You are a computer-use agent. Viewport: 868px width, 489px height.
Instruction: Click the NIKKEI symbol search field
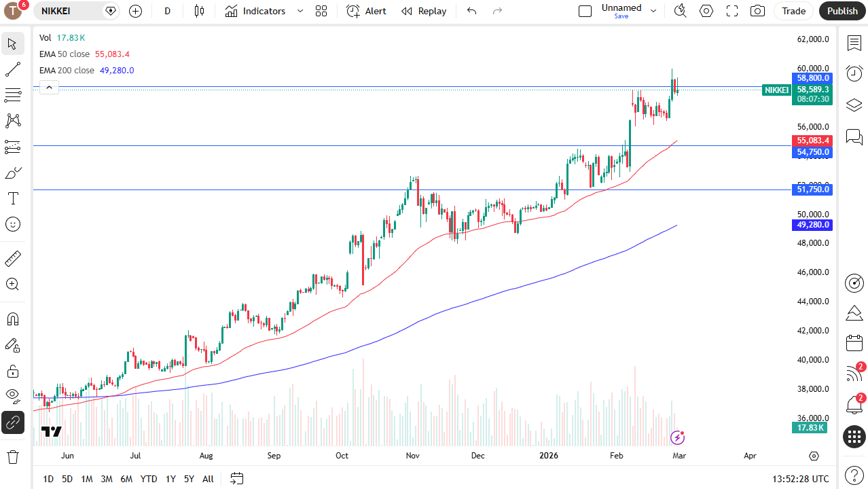point(77,11)
